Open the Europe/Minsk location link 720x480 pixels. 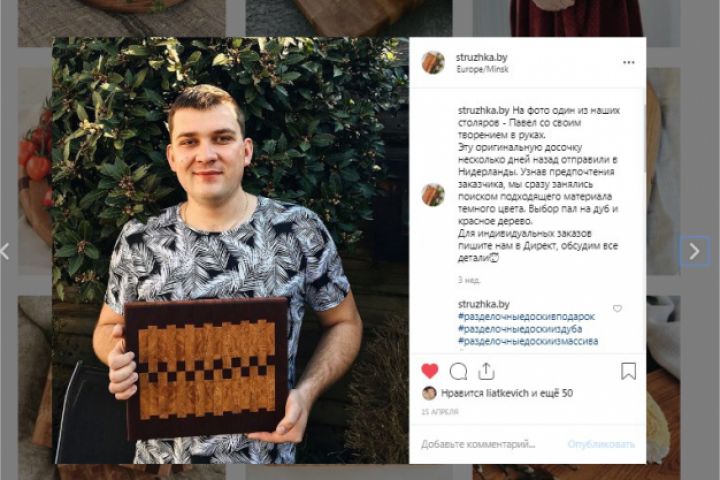click(x=482, y=69)
